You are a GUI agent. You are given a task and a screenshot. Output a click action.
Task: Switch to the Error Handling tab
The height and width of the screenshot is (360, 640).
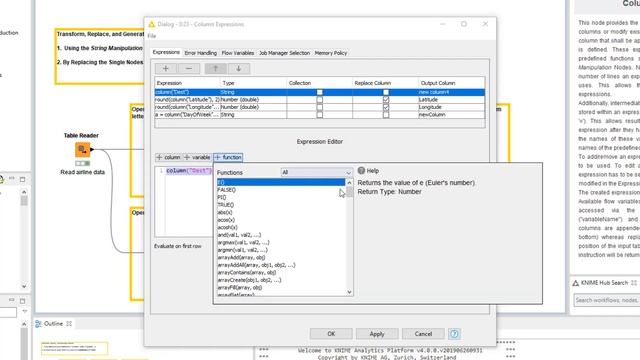tap(200, 53)
